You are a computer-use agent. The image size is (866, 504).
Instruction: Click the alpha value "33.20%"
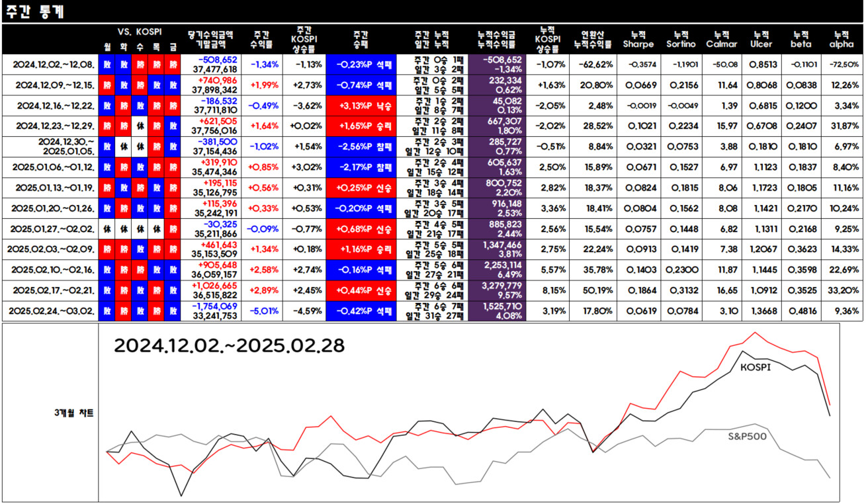(x=843, y=290)
